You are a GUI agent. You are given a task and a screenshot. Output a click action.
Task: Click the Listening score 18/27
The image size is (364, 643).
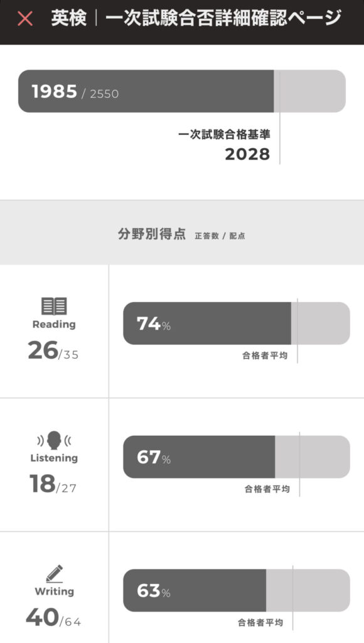point(53,485)
